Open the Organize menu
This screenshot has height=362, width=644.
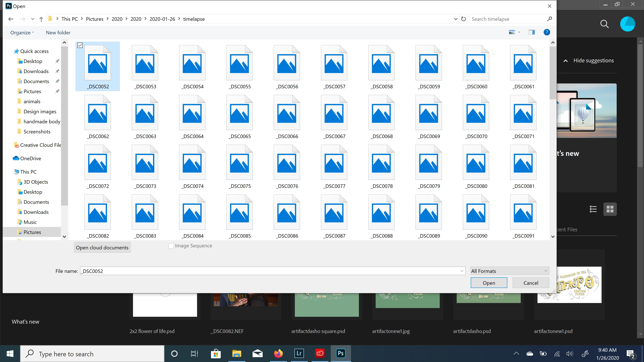pos(22,33)
